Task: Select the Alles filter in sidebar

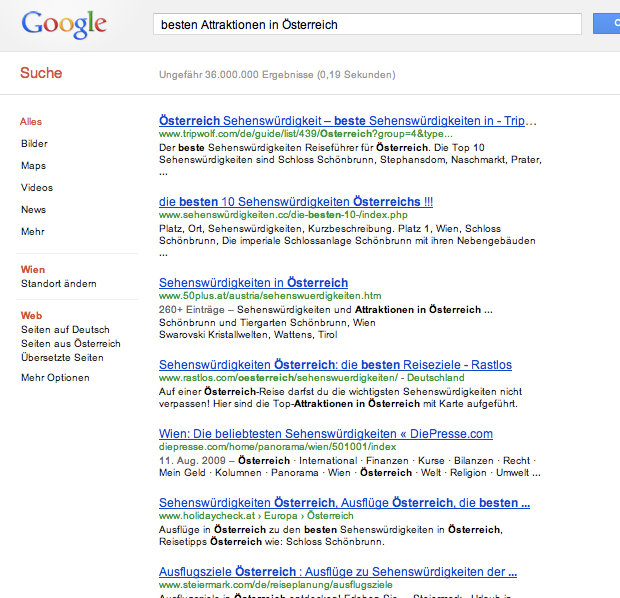Action: point(31,122)
